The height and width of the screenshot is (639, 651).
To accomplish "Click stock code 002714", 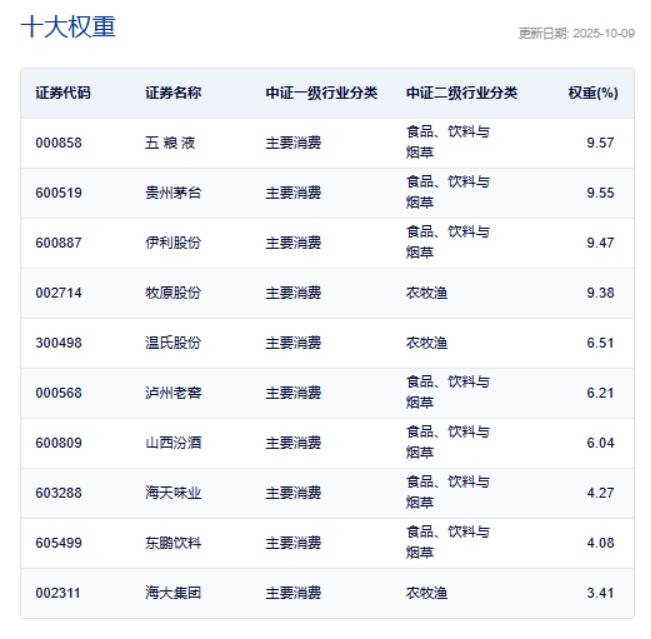I will [x=59, y=293].
